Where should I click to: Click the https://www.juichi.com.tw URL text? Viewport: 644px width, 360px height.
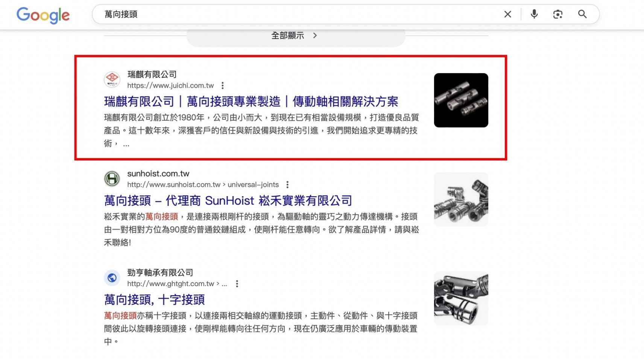pos(170,85)
